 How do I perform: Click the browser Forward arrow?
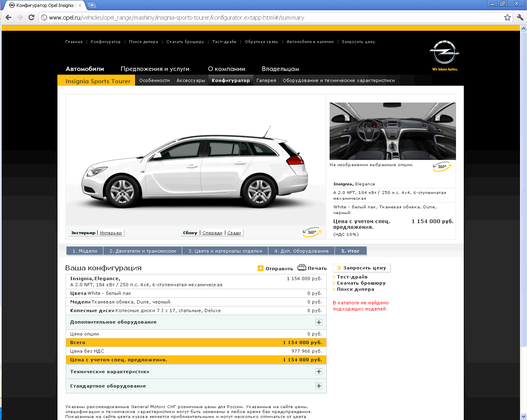[x=20, y=18]
